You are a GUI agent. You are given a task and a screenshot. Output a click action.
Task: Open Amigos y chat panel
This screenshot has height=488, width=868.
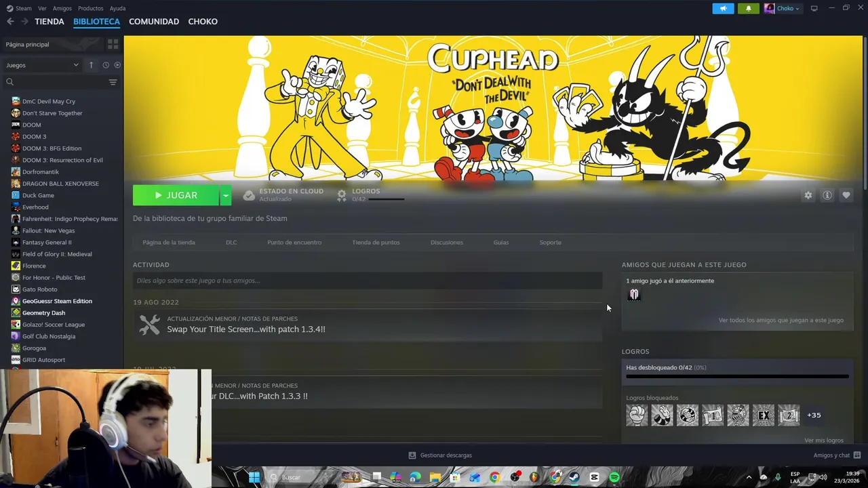[x=837, y=455]
